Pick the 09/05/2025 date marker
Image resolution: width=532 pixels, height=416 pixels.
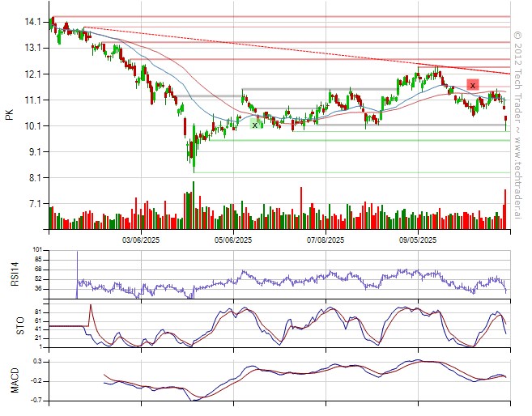coord(419,240)
